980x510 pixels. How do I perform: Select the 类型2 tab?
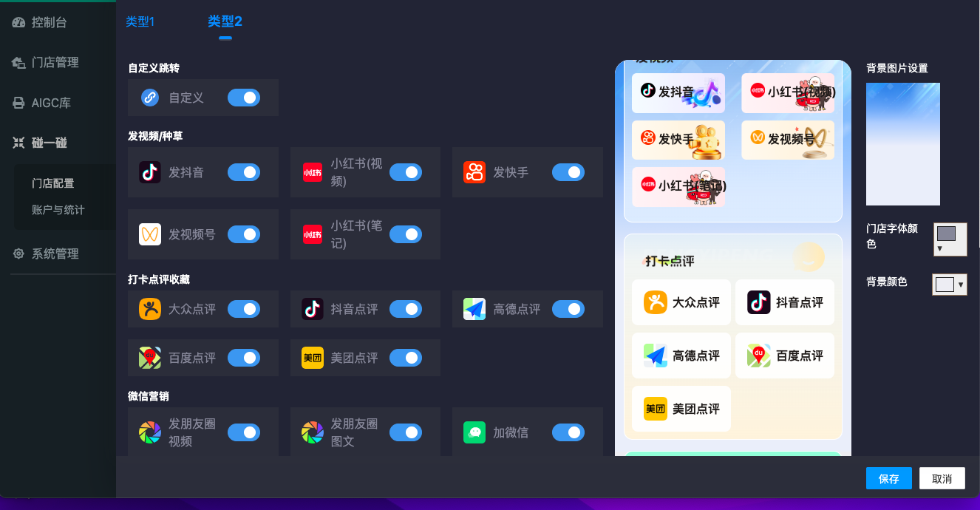tap(225, 21)
